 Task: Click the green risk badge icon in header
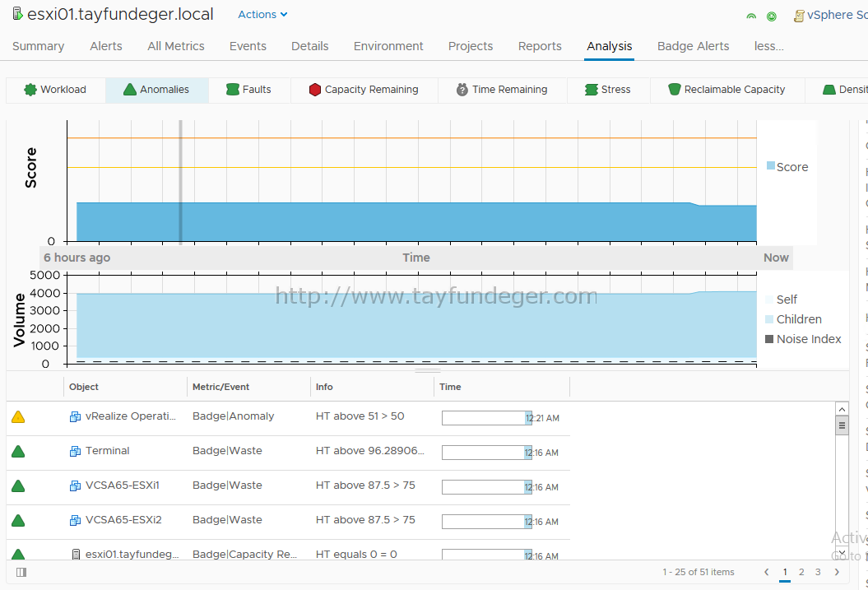751,16
